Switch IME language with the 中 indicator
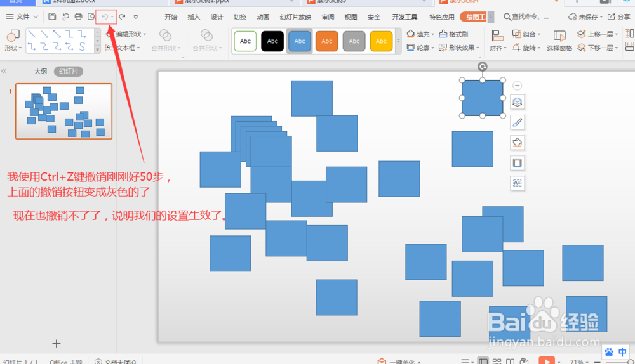This screenshot has height=364, width=635. pyautogui.click(x=622, y=352)
